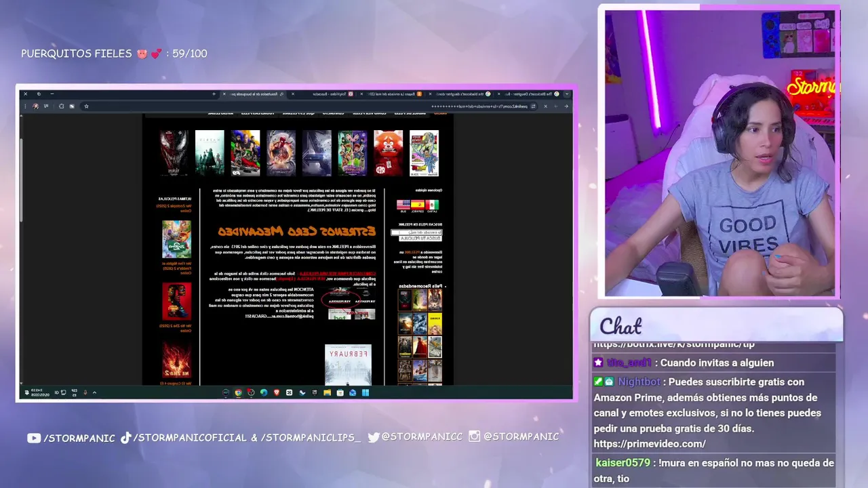Click the kaiser0579 username in chat

[x=623, y=463]
